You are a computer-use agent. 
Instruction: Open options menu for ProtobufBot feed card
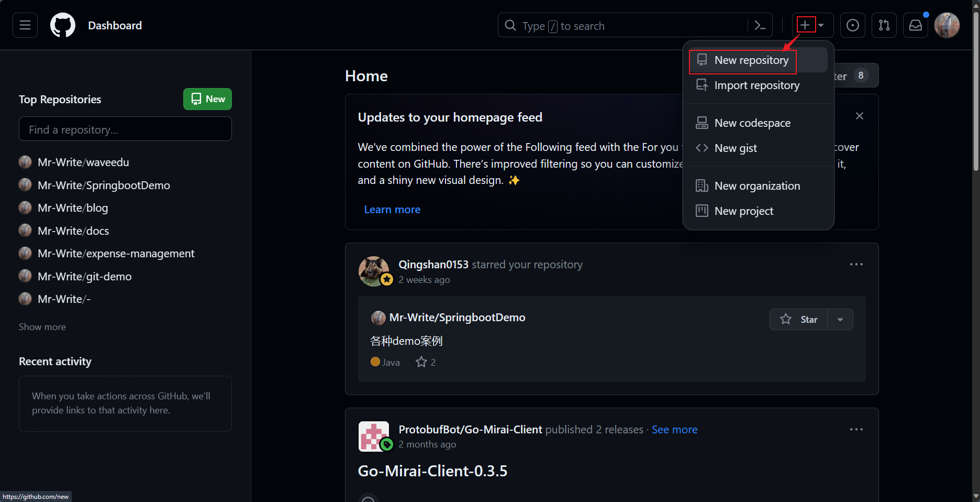pyautogui.click(x=856, y=430)
